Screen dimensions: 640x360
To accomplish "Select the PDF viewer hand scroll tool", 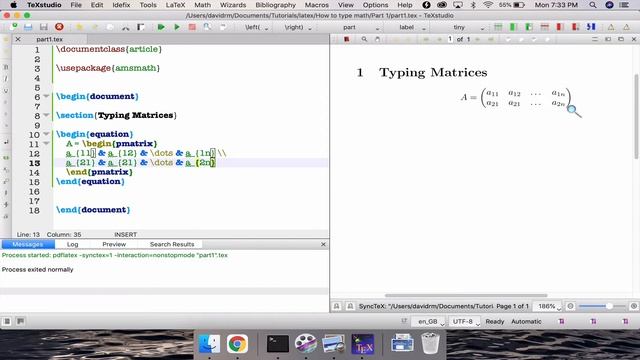I will pos(377,39).
